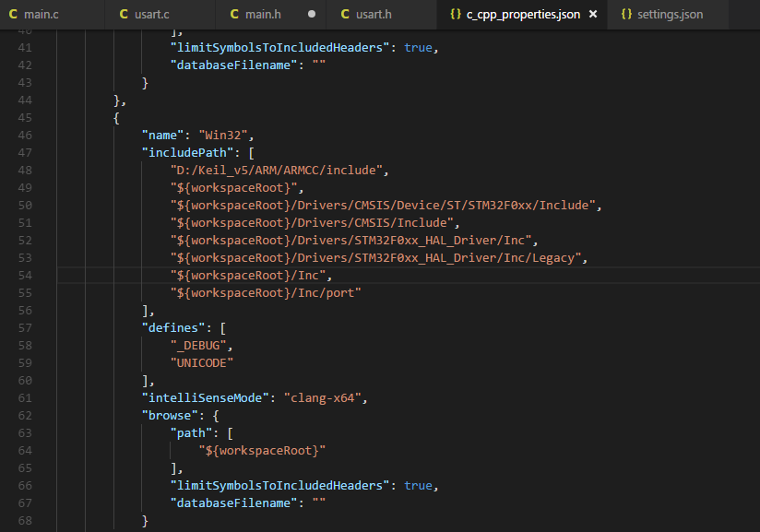
Task: Click the "browse" key
Action: click(170, 415)
